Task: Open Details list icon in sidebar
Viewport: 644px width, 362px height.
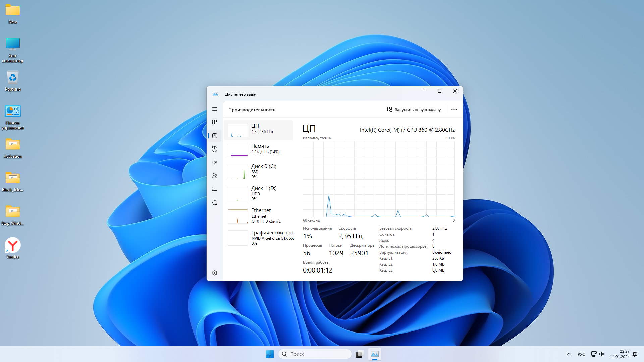Action: [x=215, y=189]
